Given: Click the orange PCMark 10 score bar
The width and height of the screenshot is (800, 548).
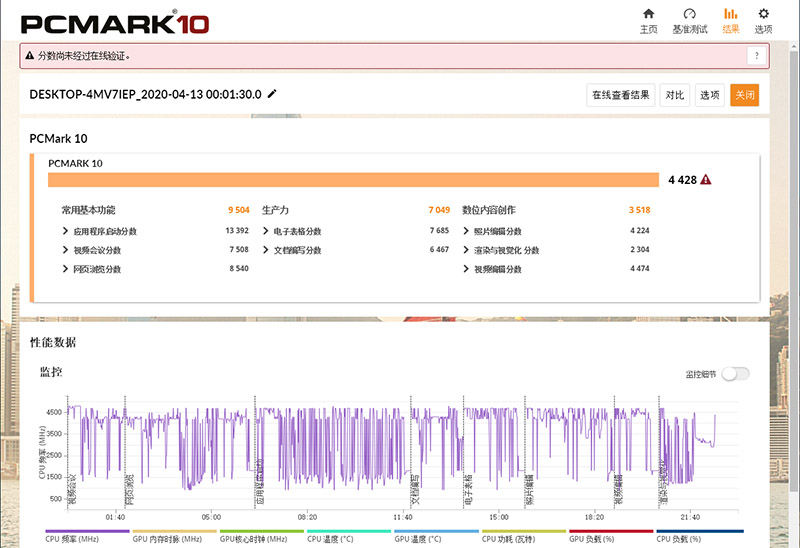Looking at the screenshot, I should [x=354, y=180].
